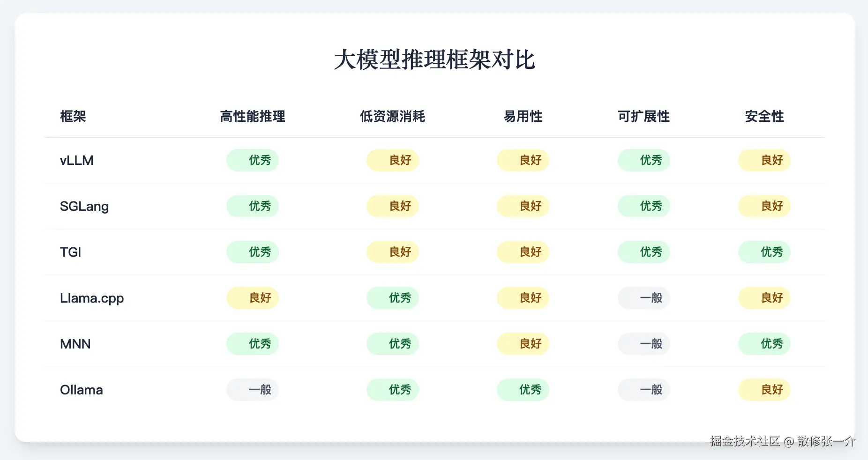Viewport: 868px width, 460px height.
Task: Click the vLLM row label
Action: [77, 160]
